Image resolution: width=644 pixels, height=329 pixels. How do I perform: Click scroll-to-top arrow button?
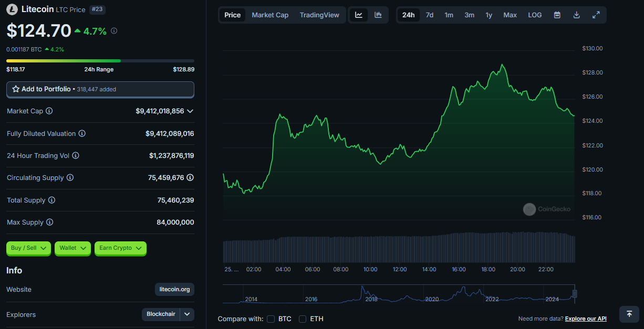coord(629,314)
